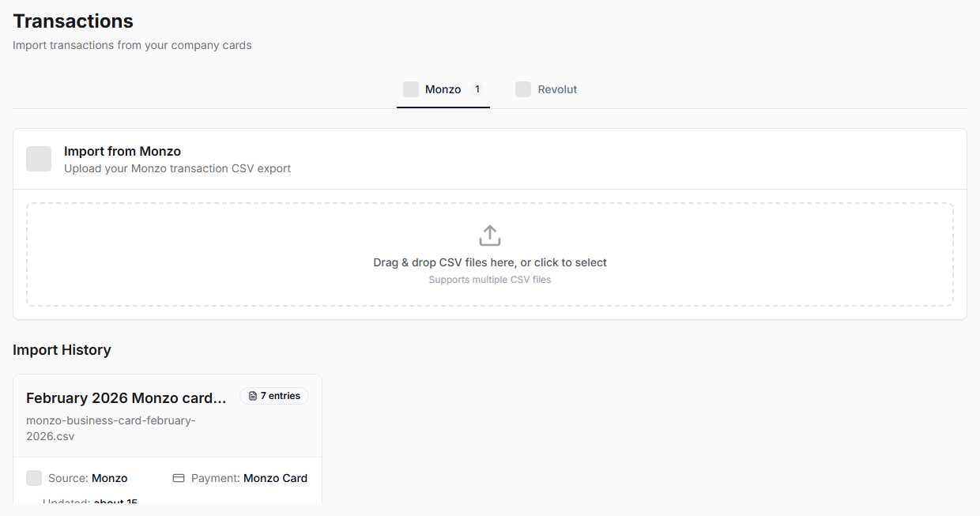
Task: Click the card icon beside Payment label
Action: 179,478
